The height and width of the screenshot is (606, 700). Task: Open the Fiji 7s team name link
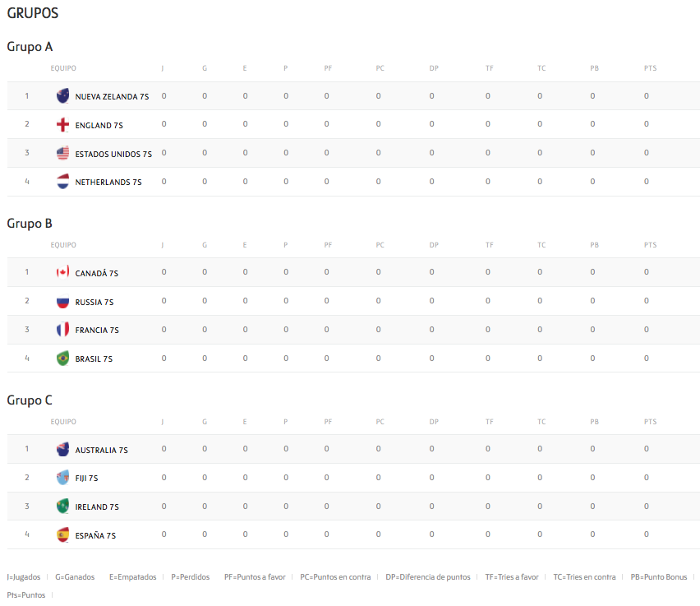(86, 479)
